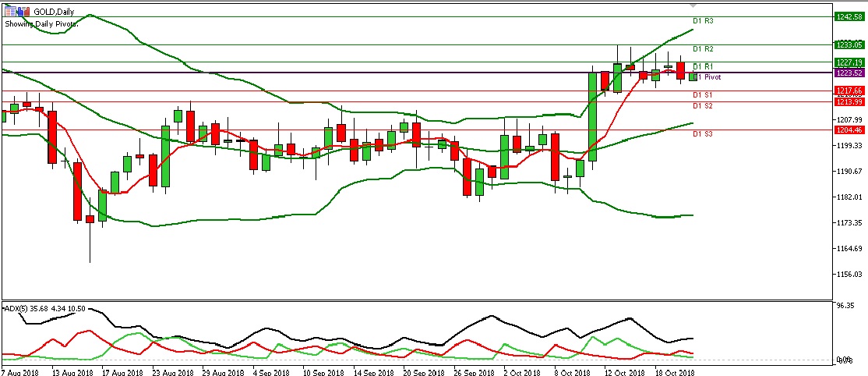
Task: Click the 14 Sep 2018 date label
Action: tap(376, 373)
